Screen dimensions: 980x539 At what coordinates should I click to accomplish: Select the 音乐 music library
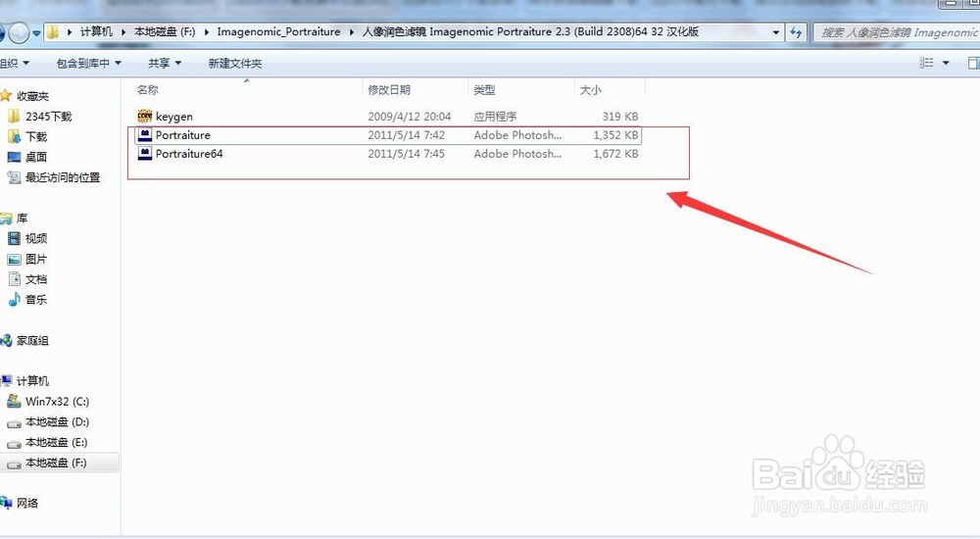click(35, 300)
